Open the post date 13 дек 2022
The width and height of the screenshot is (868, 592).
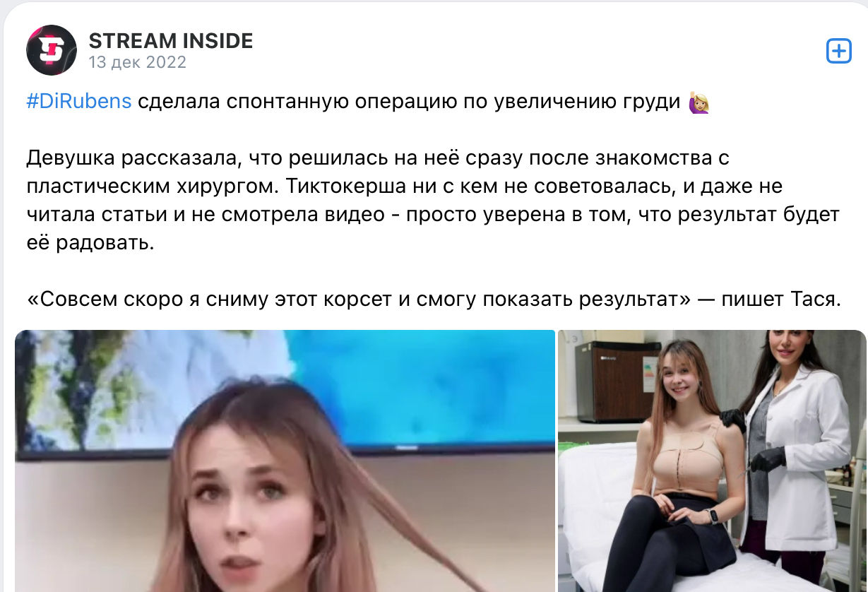[x=138, y=62]
